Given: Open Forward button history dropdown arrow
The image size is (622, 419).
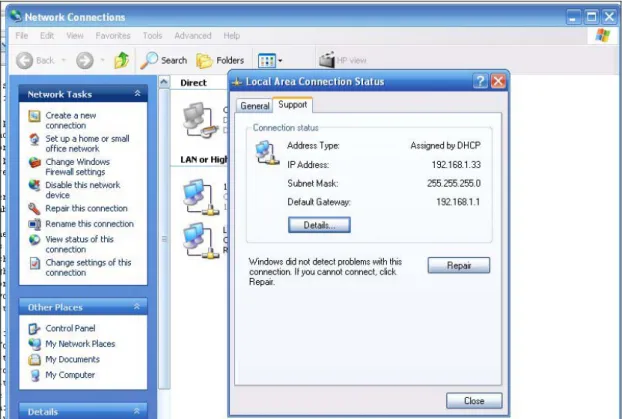Looking at the screenshot, I should tap(102, 60).
